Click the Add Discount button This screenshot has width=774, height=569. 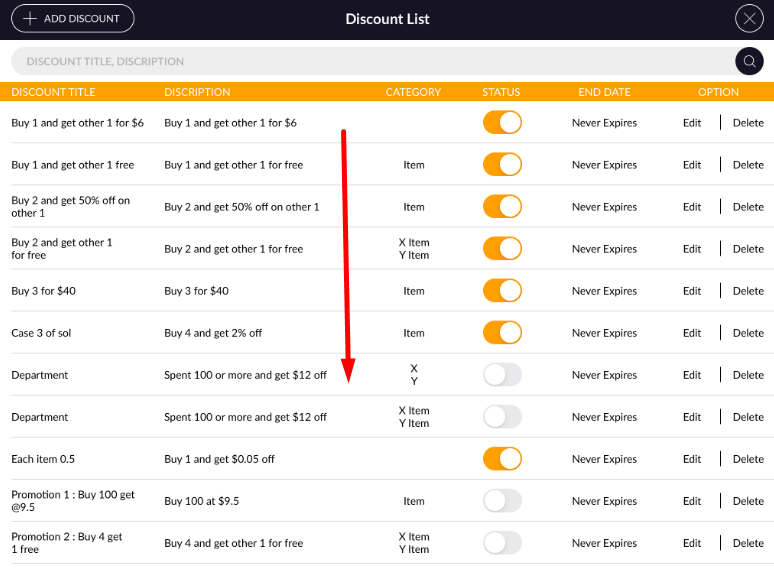(x=72, y=19)
